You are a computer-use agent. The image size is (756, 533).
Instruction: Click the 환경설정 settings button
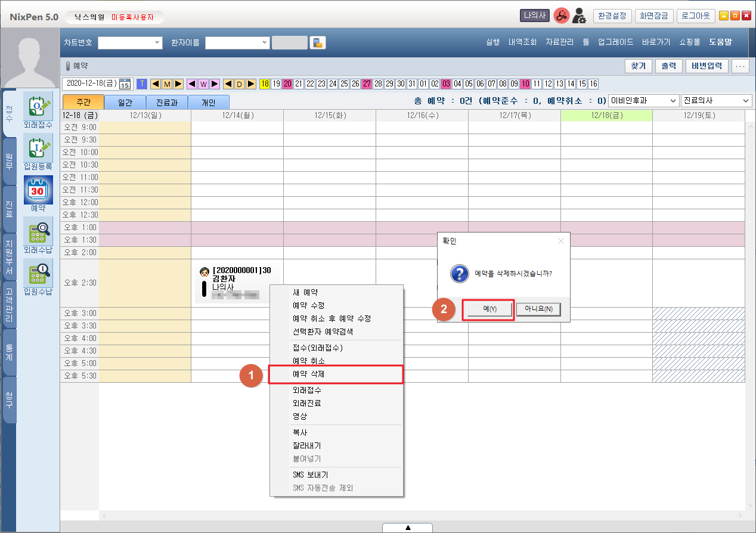611,16
